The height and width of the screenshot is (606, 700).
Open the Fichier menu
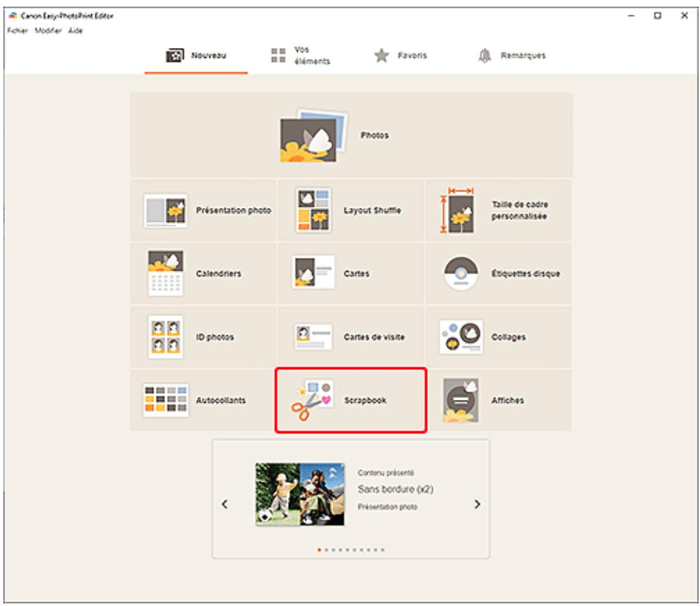[x=17, y=31]
